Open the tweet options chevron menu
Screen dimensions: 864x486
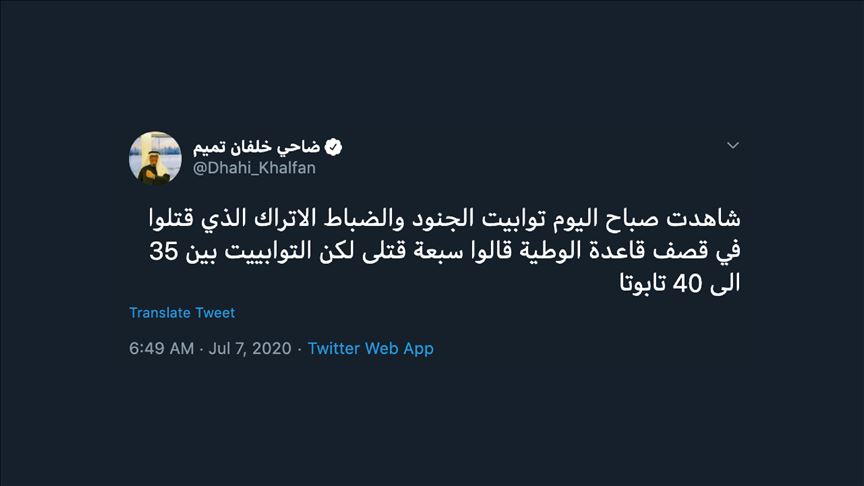click(733, 146)
